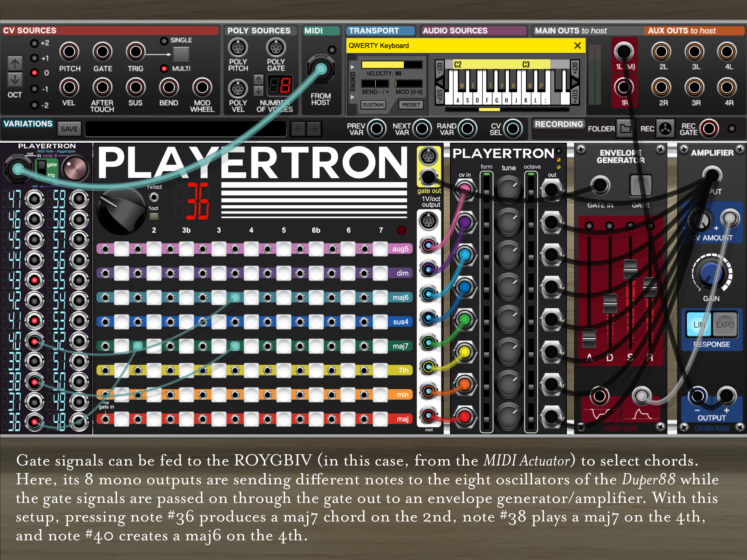
Task: Click the SUSTAIN button
Action: pyautogui.click(x=373, y=105)
